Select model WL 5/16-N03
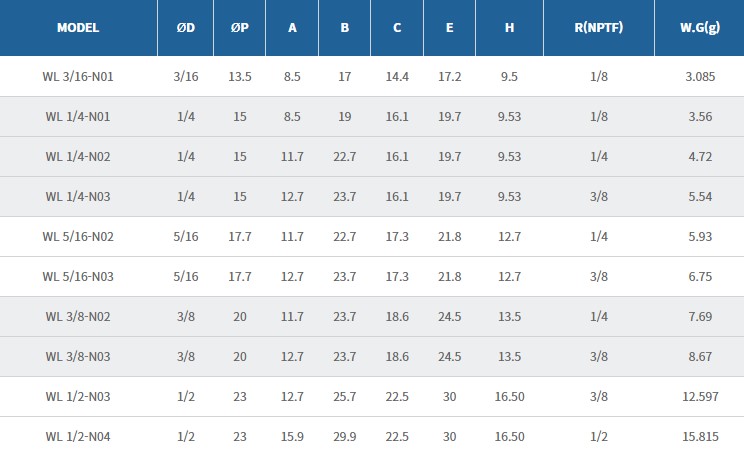The height and width of the screenshot is (453, 744). point(78,276)
